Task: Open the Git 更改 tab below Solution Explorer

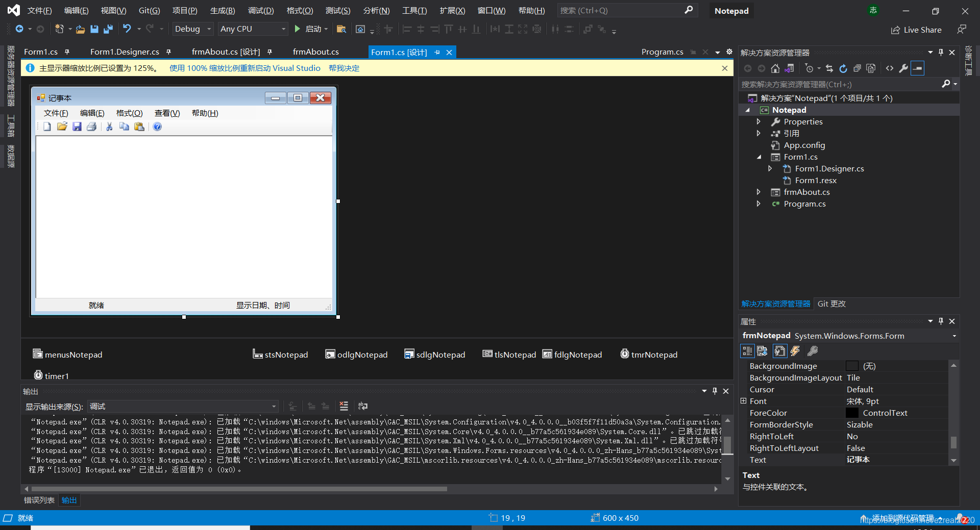Action: [831, 304]
